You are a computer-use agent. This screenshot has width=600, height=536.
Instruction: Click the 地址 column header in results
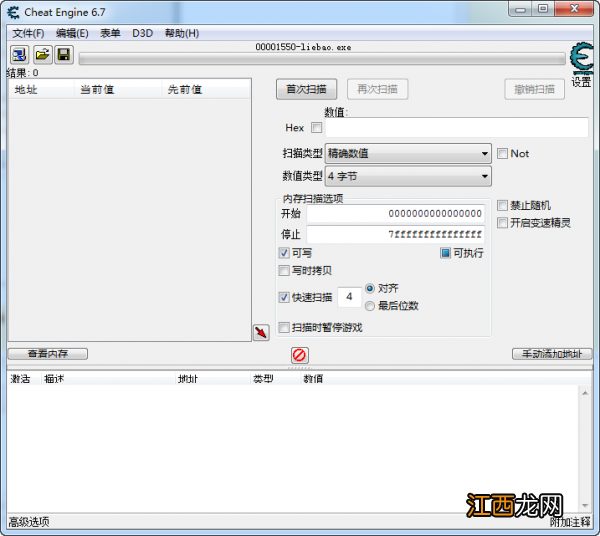(x=41, y=90)
